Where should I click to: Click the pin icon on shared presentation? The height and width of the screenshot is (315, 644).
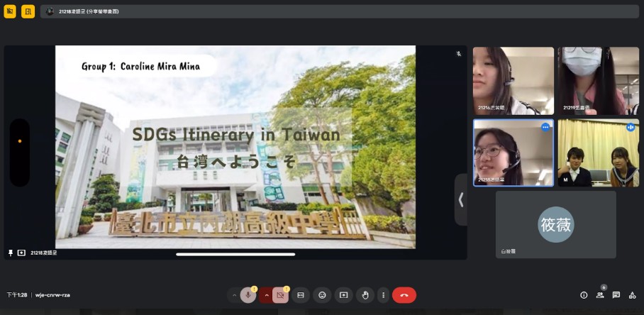pos(11,253)
